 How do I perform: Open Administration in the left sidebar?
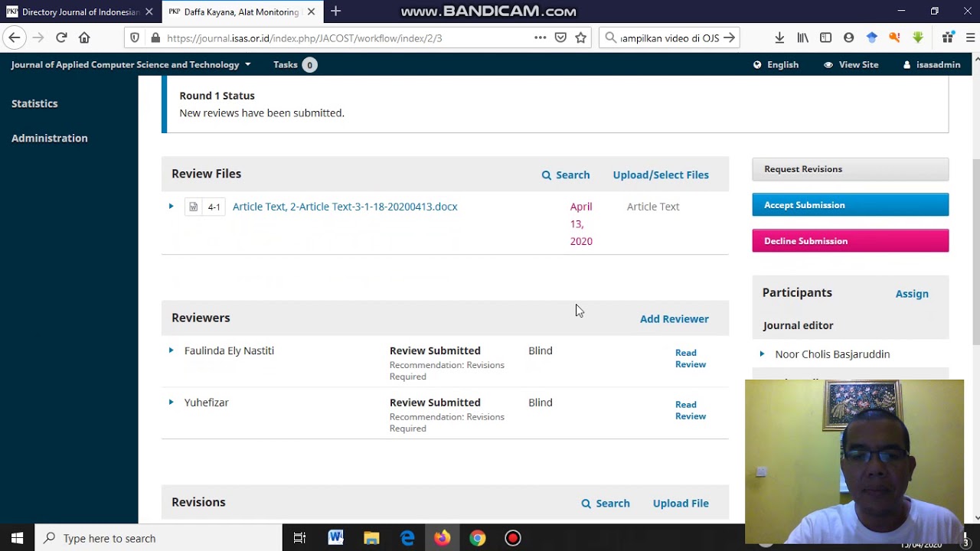coord(50,138)
